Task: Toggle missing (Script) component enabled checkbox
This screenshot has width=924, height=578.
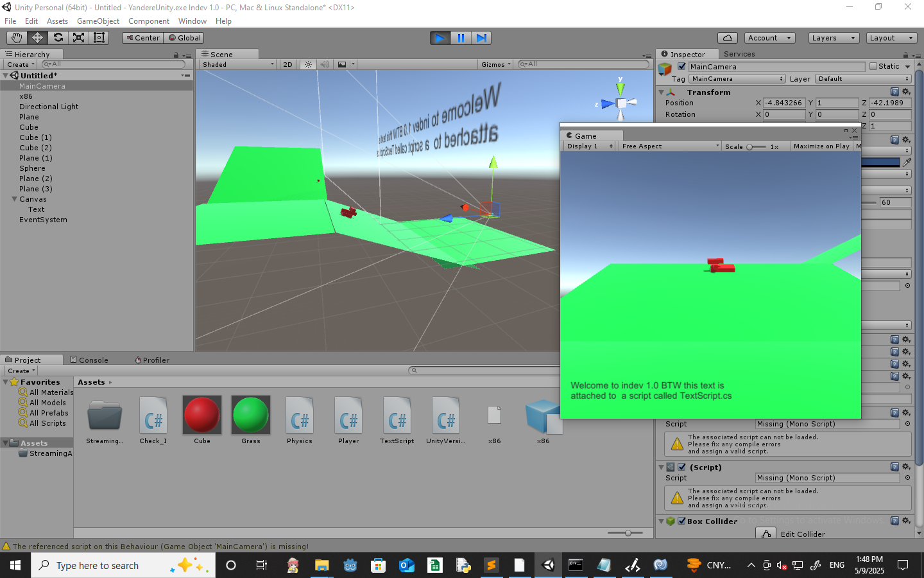Action: click(x=682, y=467)
